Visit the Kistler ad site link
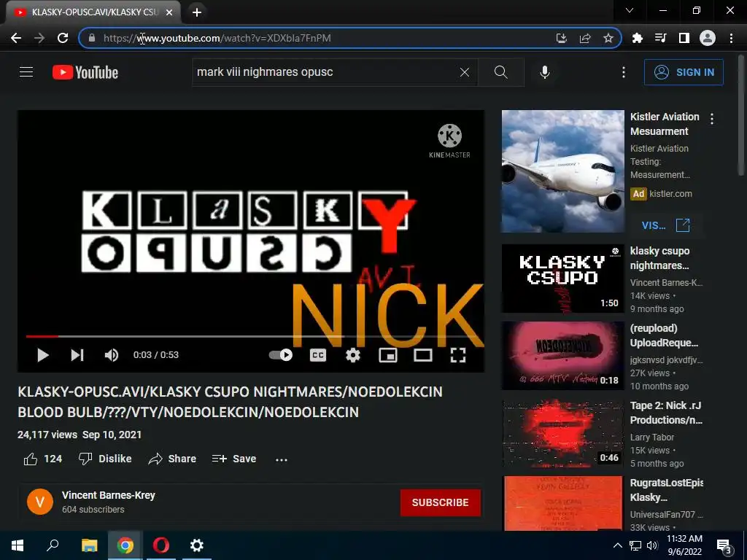 [665, 225]
